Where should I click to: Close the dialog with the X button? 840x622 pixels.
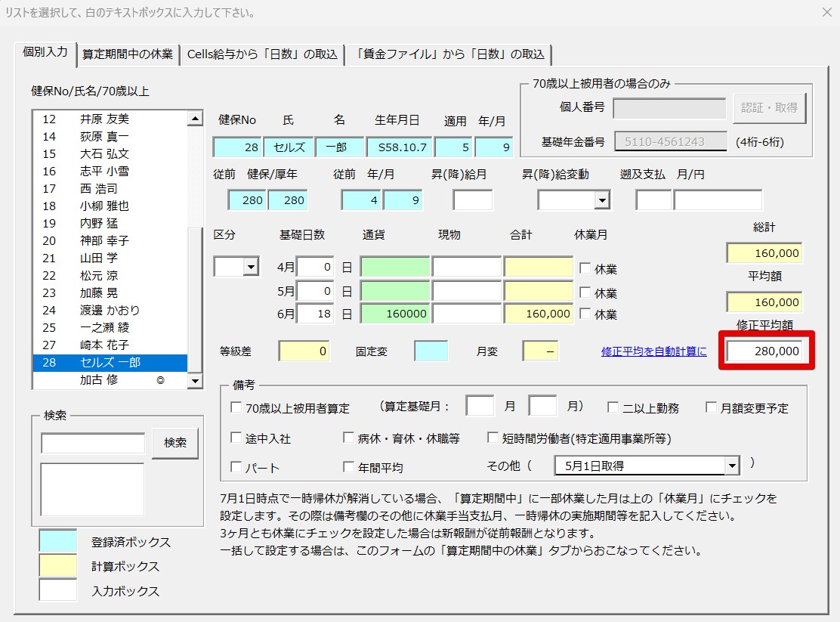(826, 12)
